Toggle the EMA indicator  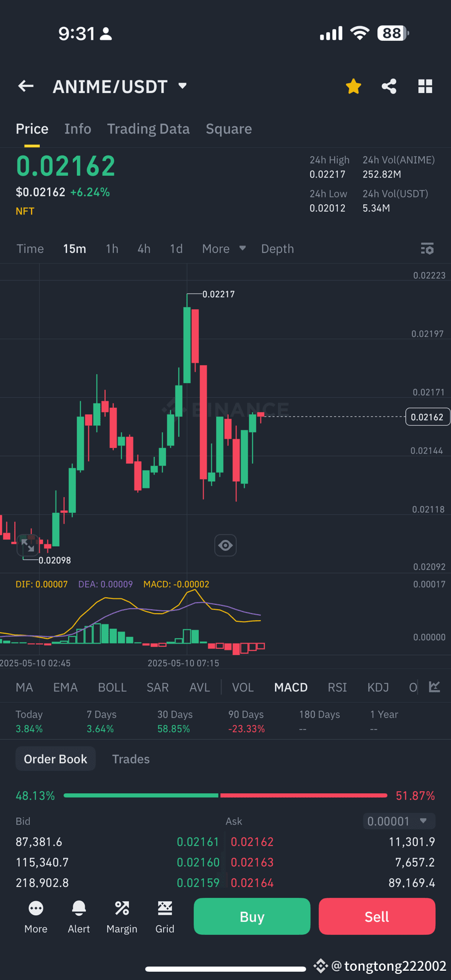coord(65,688)
